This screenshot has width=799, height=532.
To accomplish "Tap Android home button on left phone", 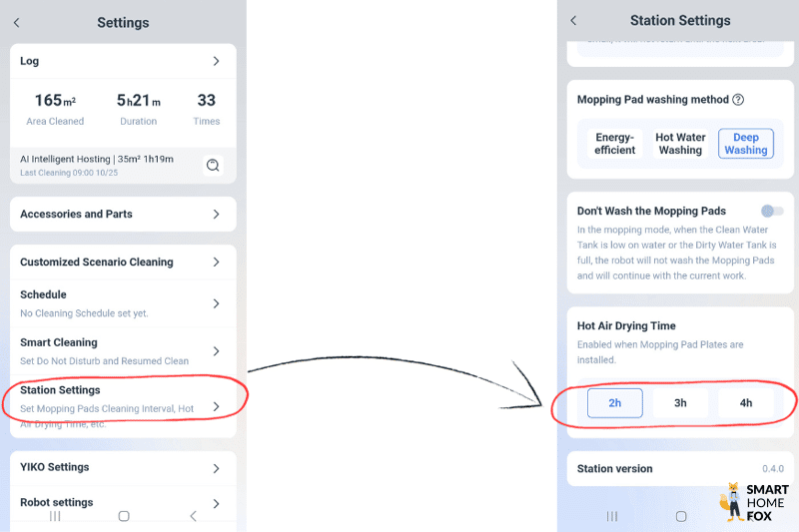I will tap(124, 516).
